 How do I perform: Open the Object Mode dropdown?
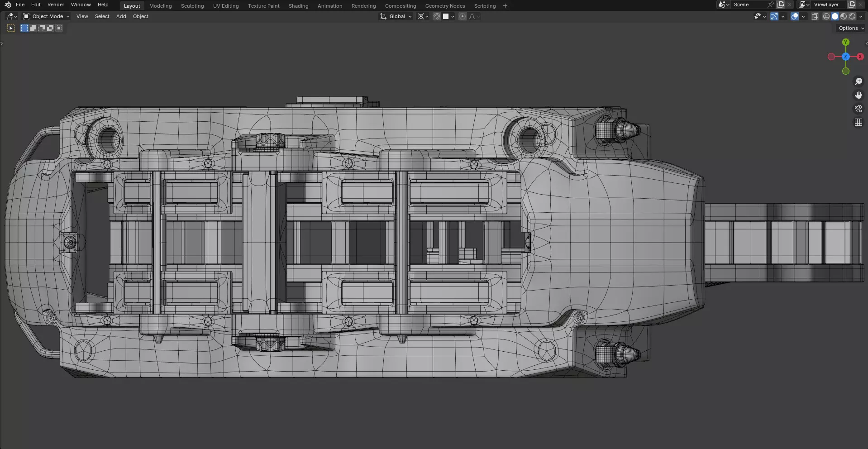coord(47,16)
